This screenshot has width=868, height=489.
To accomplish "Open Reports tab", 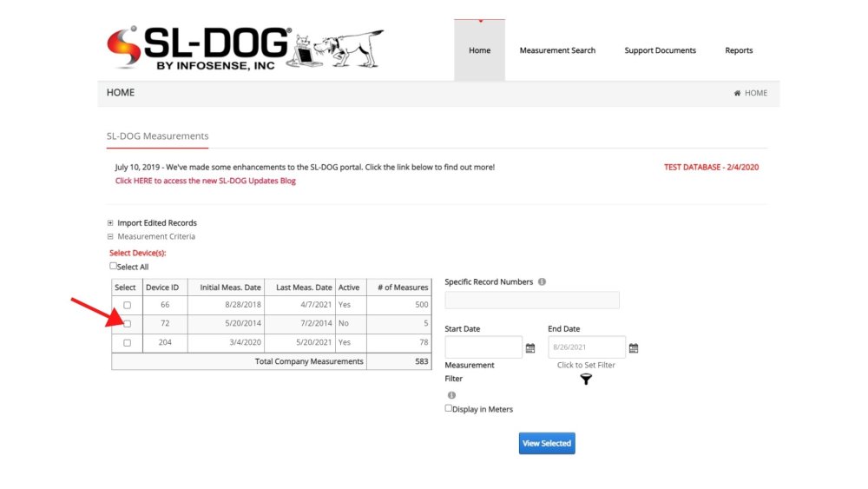I will click(739, 50).
